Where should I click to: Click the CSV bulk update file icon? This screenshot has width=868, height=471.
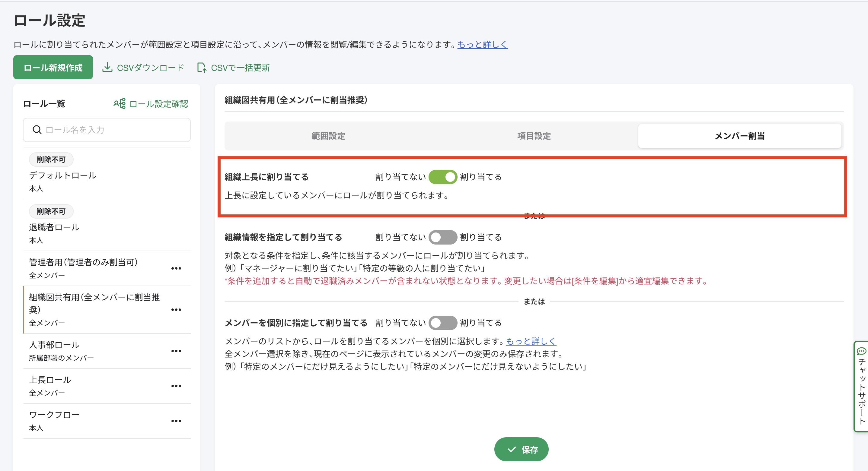click(202, 68)
